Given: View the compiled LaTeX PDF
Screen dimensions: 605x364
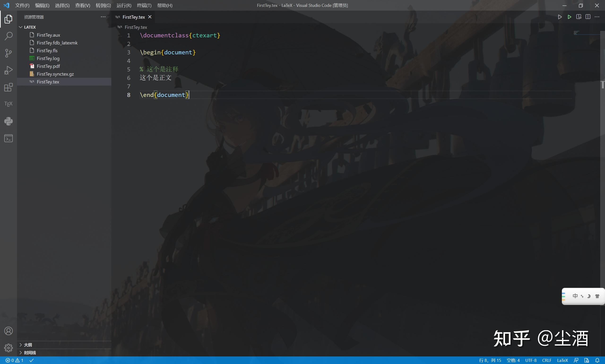Looking at the screenshot, I should (579, 17).
